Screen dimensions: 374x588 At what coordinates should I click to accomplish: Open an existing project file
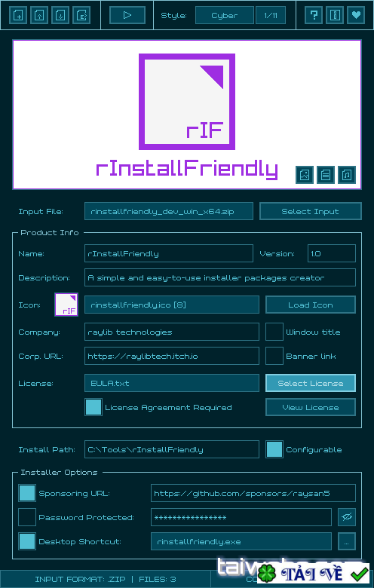point(39,15)
